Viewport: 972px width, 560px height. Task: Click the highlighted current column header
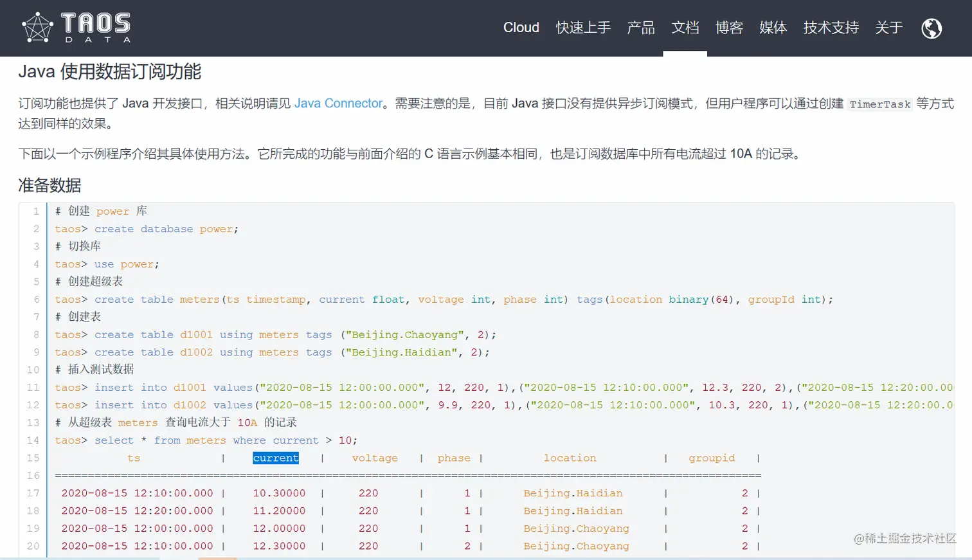coord(276,458)
